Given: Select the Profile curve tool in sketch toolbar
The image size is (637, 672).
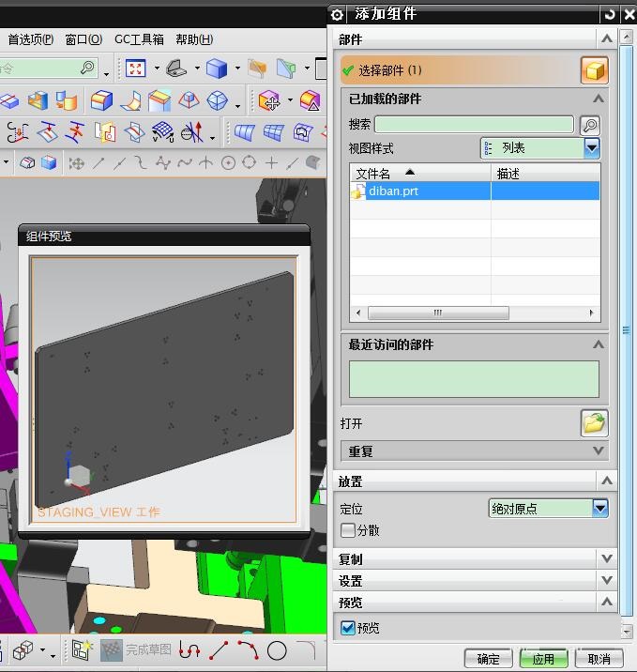Looking at the screenshot, I should click(x=190, y=650).
